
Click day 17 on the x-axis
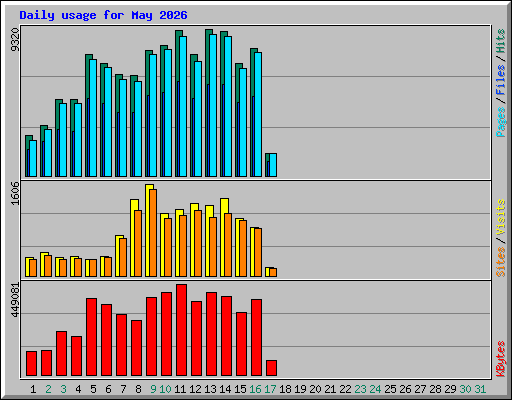pyautogui.click(x=270, y=389)
